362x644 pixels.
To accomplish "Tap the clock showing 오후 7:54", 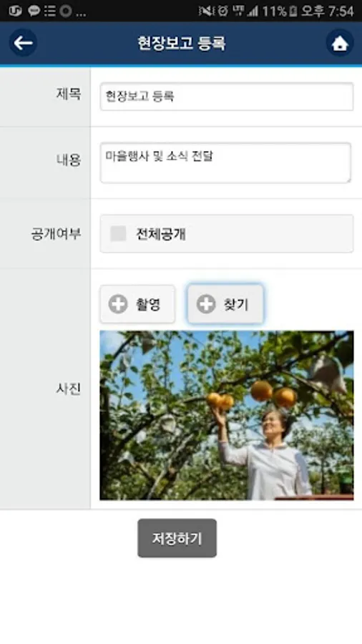I will [x=327, y=11].
